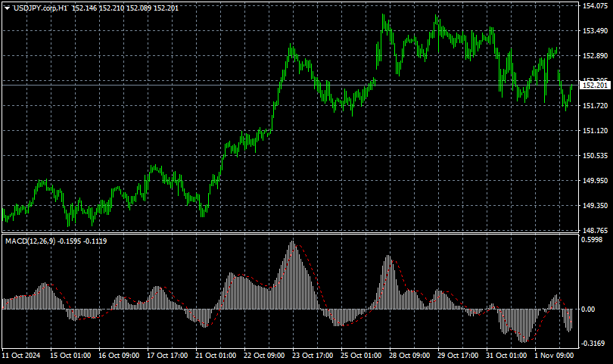Viewport: 613px width, 364px height.
Task: Click the 0.5998 MACD scale label
Action: [x=592, y=240]
